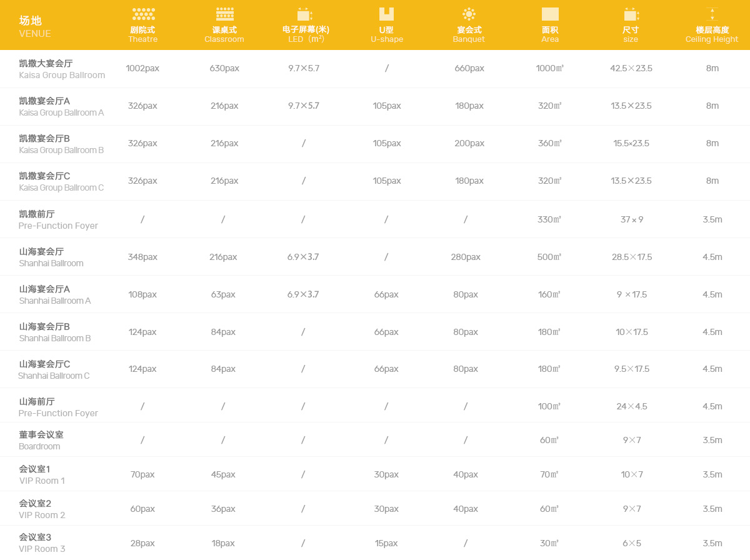Viewport: 750px width, 560px height.
Task: Click the Area square icon
Action: click(550, 14)
